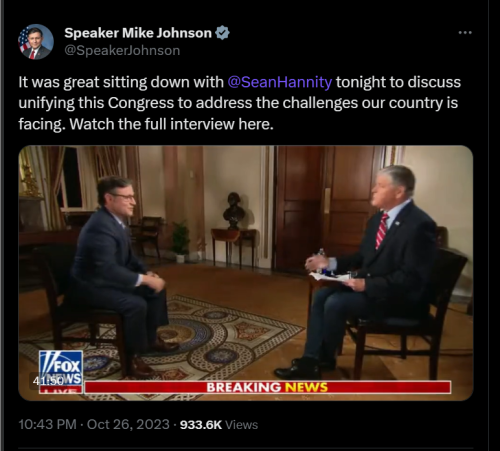
Task: Click the Speaker Mike Johnson profile avatar
Action: [x=36, y=42]
